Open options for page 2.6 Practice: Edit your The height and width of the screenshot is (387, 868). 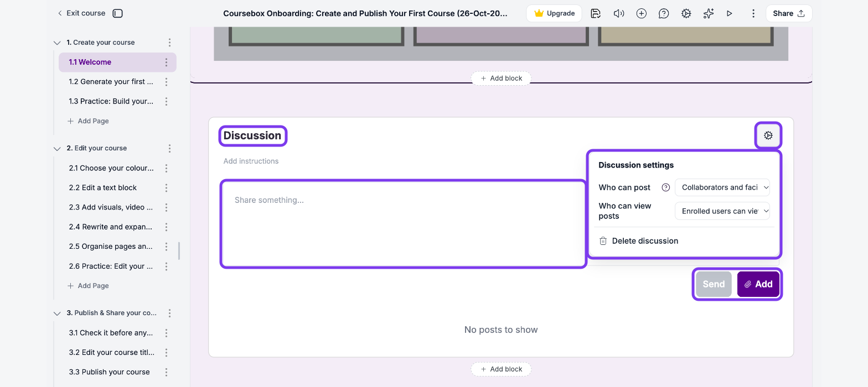166,266
